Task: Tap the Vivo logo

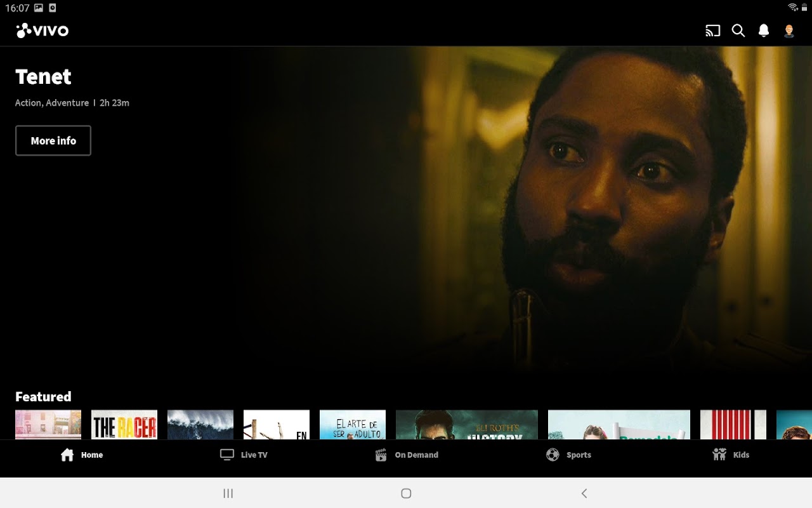Action: [x=43, y=30]
